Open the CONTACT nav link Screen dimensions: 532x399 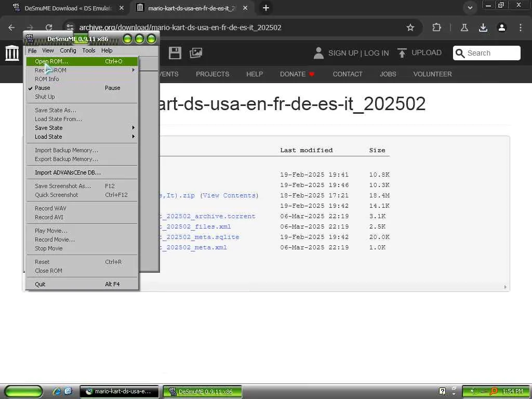pyautogui.click(x=348, y=74)
